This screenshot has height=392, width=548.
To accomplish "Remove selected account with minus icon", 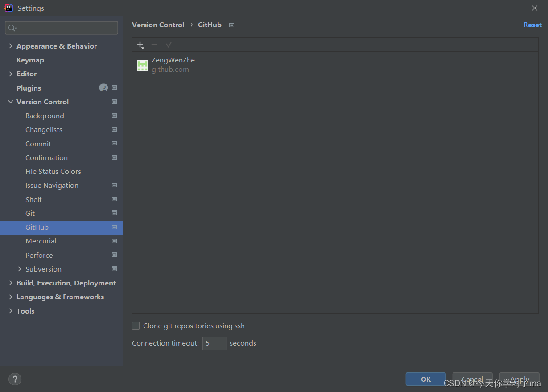I will (154, 45).
